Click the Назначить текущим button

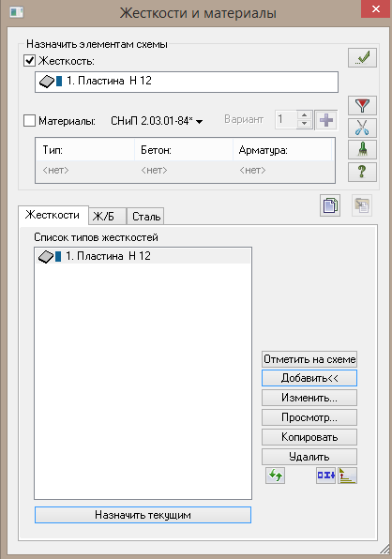coord(143,515)
